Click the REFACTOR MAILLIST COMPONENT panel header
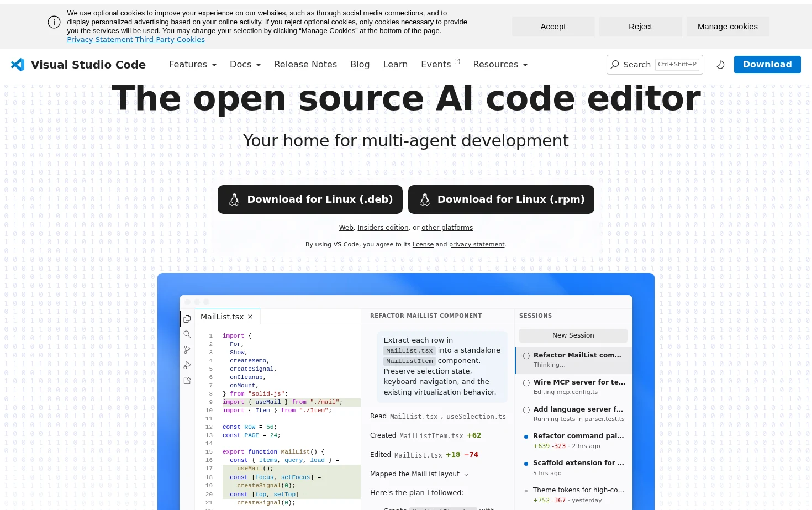 426,316
